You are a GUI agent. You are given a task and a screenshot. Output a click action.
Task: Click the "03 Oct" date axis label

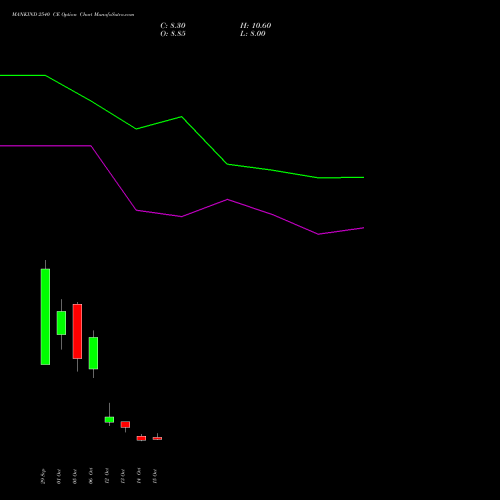pyautogui.click(x=75, y=476)
